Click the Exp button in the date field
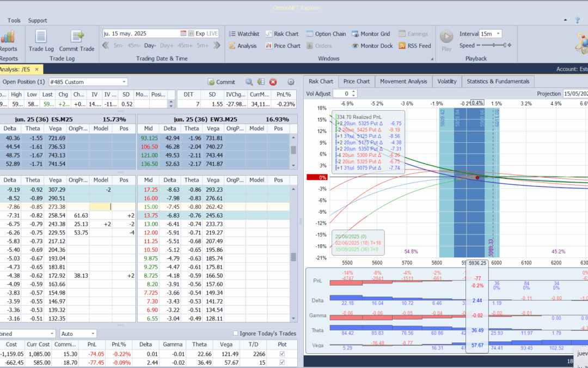This screenshot has width=588, height=368. pyautogui.click(x=200, y=33)
